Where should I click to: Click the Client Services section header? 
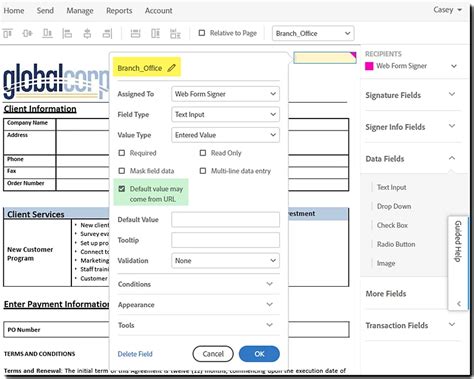(x=36, y=214)
